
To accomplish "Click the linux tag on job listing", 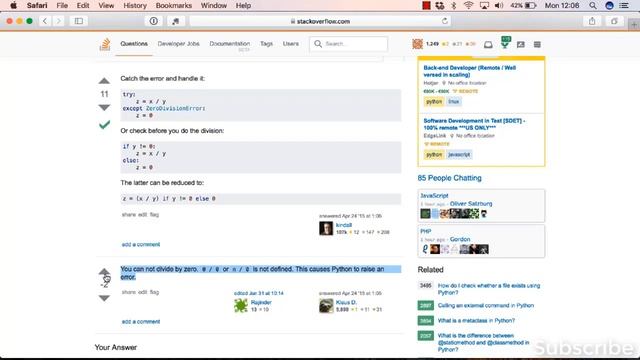I will (x=454, y=102).
